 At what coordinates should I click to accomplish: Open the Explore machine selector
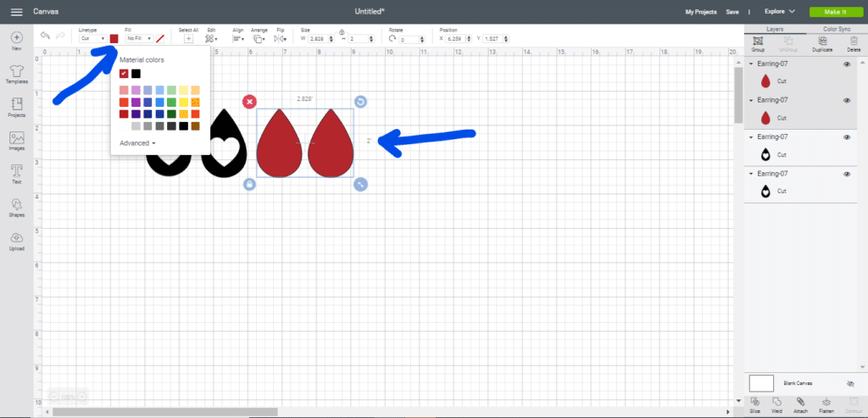[x=780, y=11]
